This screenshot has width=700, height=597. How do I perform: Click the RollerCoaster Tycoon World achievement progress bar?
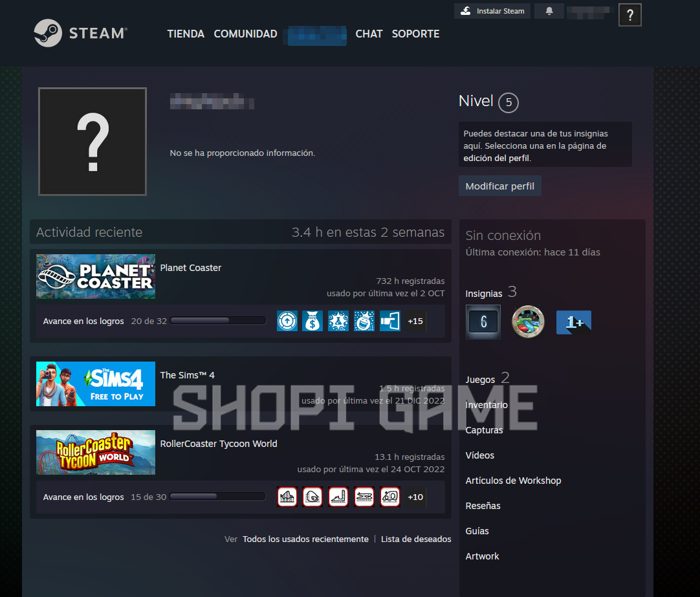217,496
